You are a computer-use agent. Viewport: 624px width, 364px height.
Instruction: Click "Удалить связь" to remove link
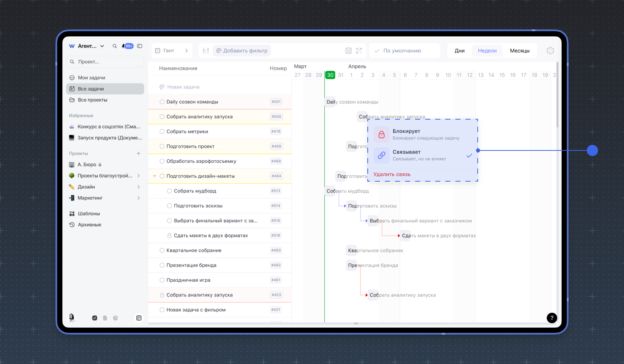coord(392,174)
